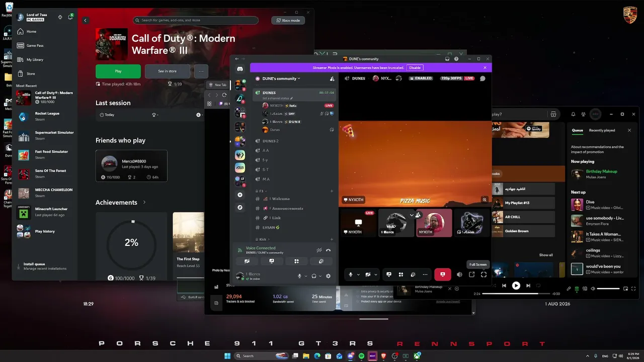Open Discord direct messages home icon
644x362 pixels.
pos(240,69)
